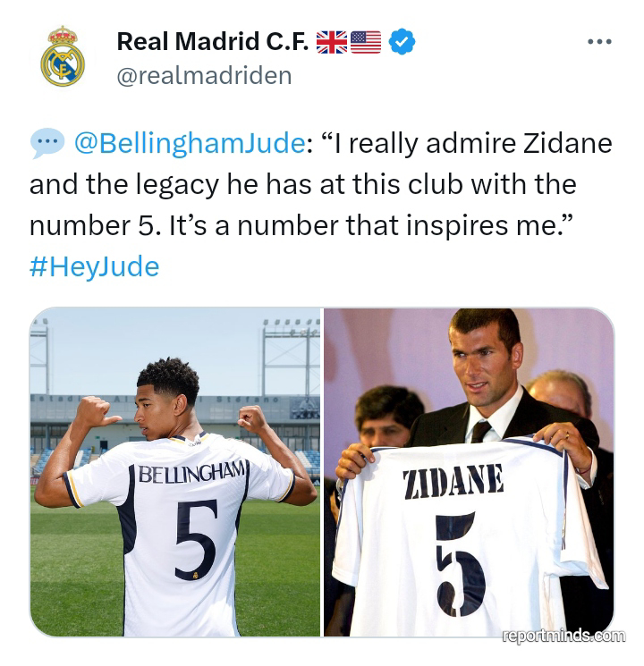Click the UK flag emoji icon
This screenshot has height=666, width=644.
pyautogui.click(x=332, y=42)
